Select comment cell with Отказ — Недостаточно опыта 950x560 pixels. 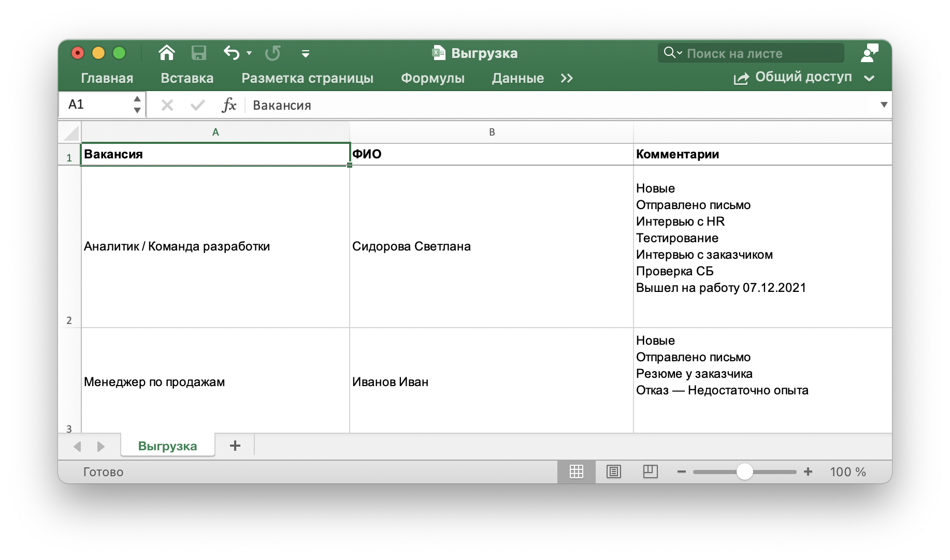click(762, 381)
